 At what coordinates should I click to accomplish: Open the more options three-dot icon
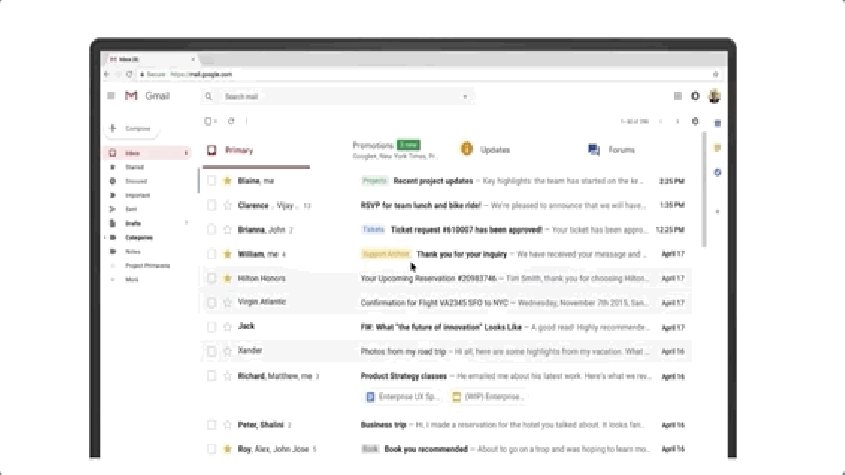coord(246,121)
